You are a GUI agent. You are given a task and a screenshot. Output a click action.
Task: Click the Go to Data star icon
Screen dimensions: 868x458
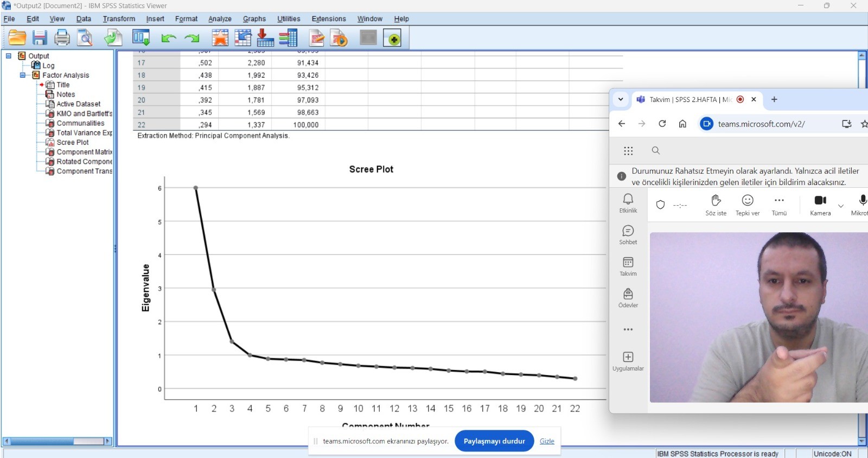[220, 38]
